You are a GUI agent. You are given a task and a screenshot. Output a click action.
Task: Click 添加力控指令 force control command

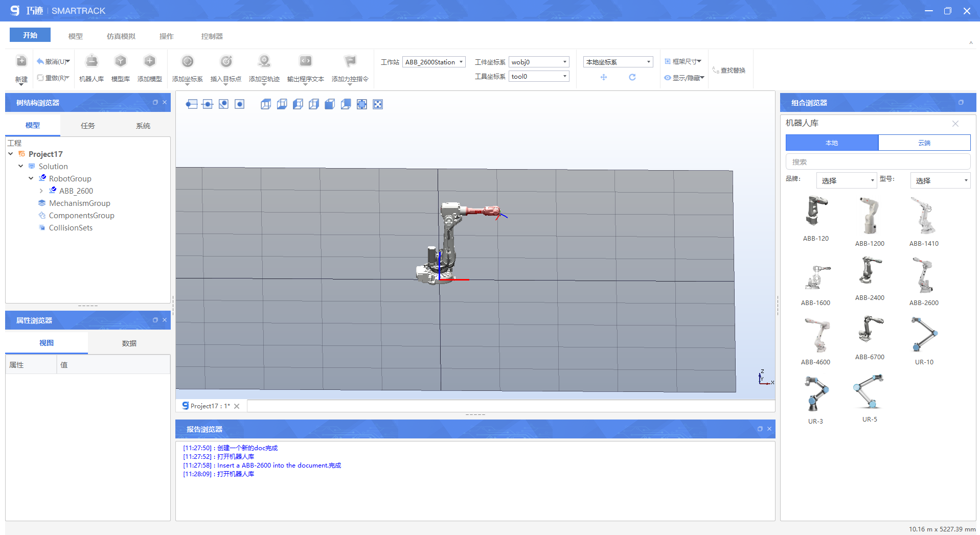pos(350,68)
